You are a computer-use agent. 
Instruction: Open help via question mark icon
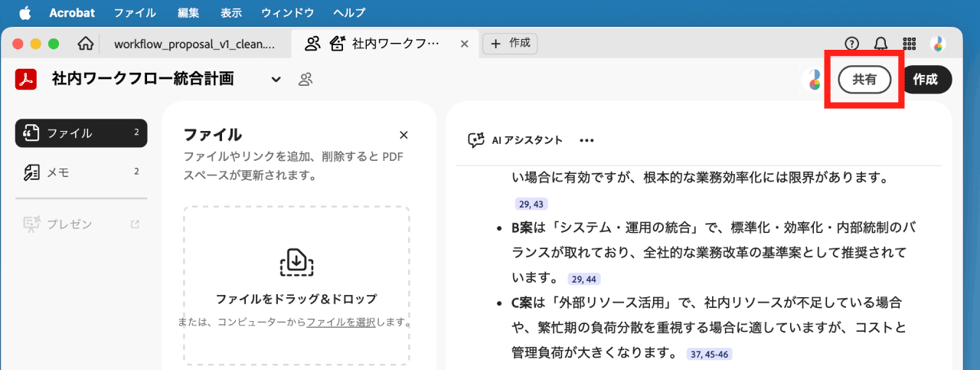pyautogui.click(x=852, y=44)
